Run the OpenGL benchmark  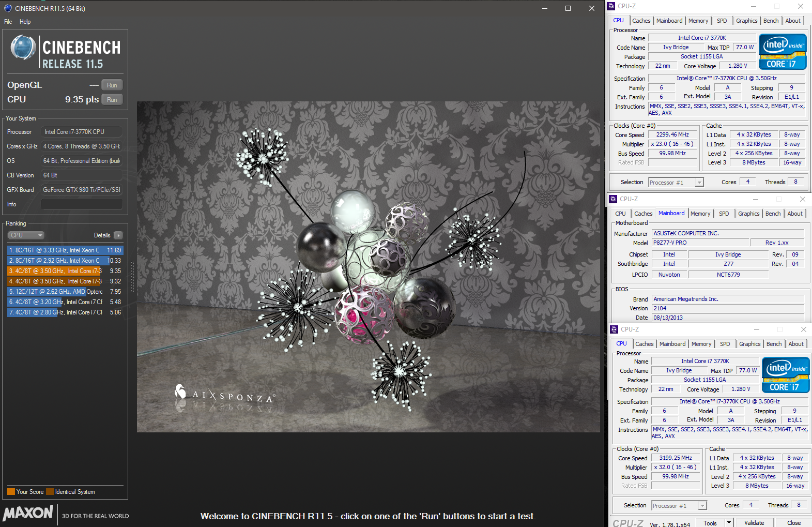[x=112, y=85]
